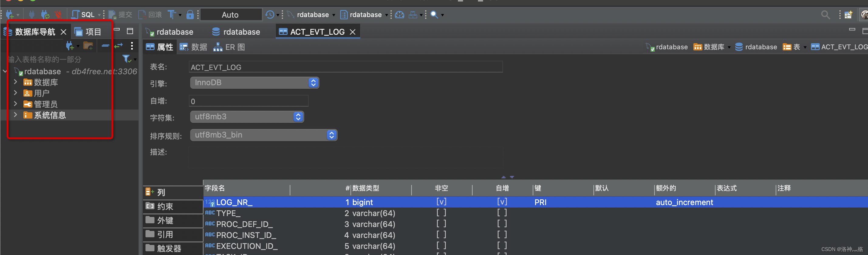Click the blue search magnifier icon in toolbar
Screen dimensions: 868x255
434,15
